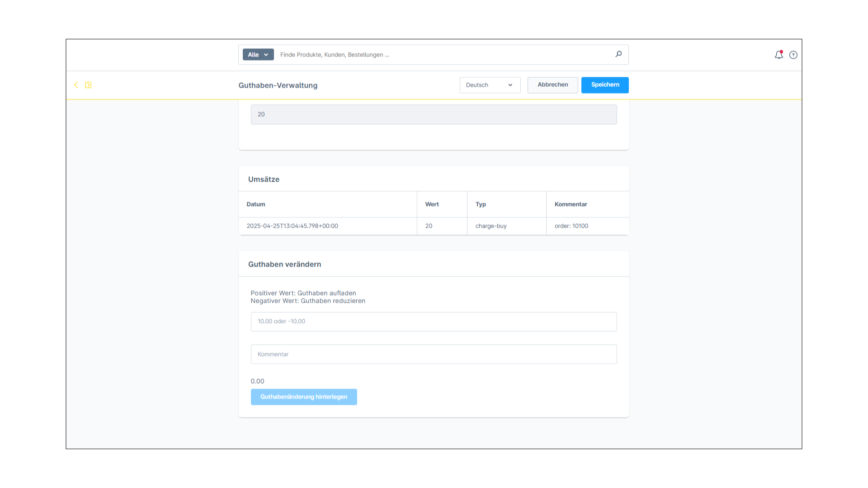Click the Speichern button
868x488 pixels.
(605, 85)
